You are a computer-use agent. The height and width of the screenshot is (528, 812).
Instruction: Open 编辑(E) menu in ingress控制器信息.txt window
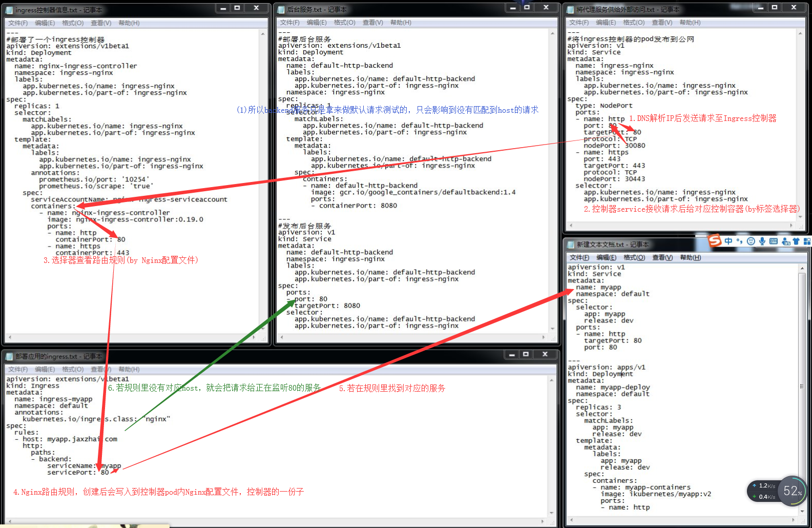pyautogui.click(x=45, y=23)
